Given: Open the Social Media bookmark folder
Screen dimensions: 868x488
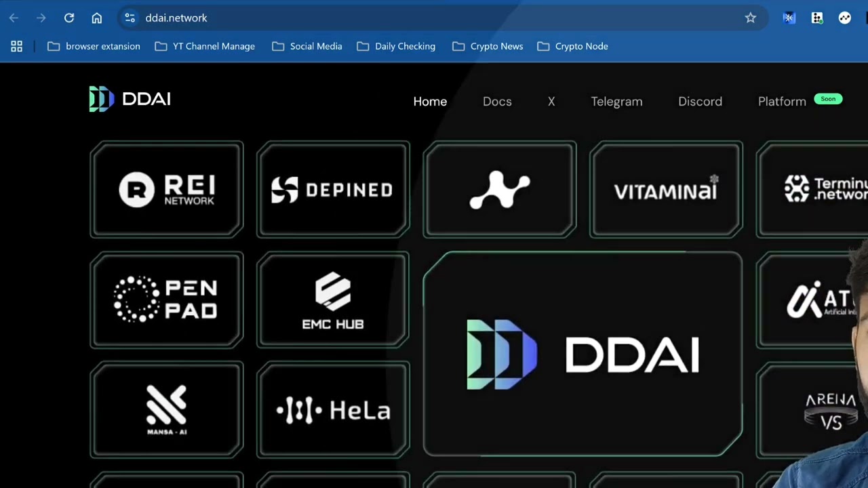Looking at the screenshot, I should (x=307, y=46).
